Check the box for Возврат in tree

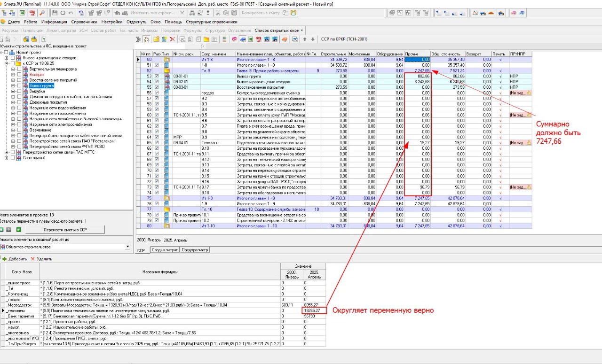[x=19, y=75]
